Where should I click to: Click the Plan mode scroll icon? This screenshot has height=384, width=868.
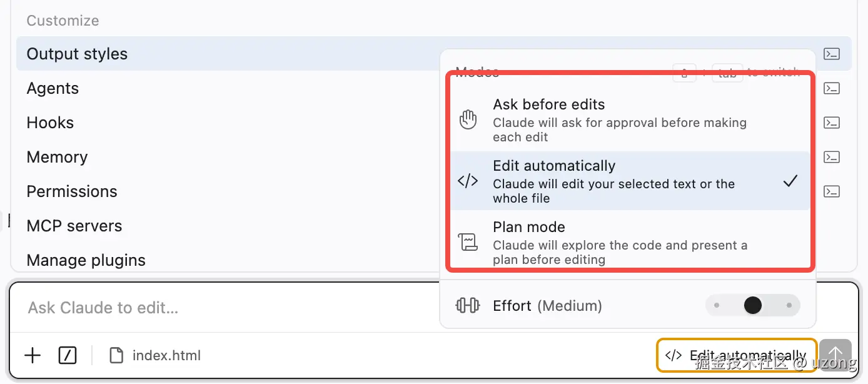[468, 242]
